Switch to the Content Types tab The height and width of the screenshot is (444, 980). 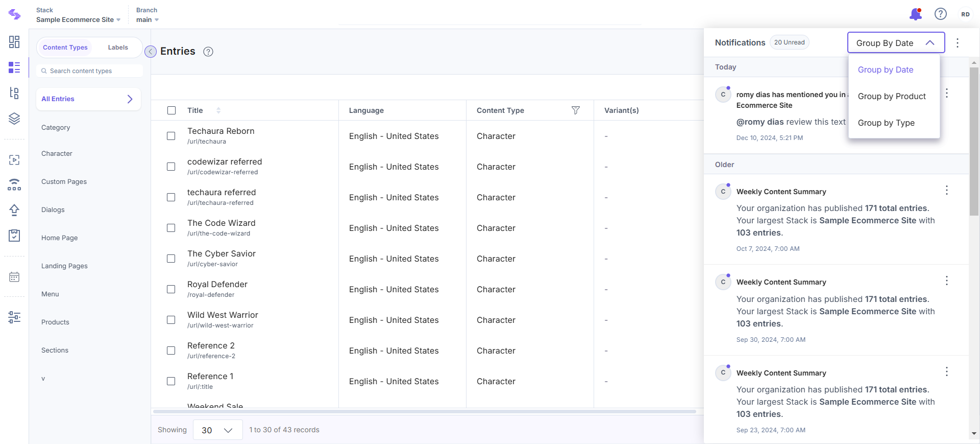tap(65, 48)
